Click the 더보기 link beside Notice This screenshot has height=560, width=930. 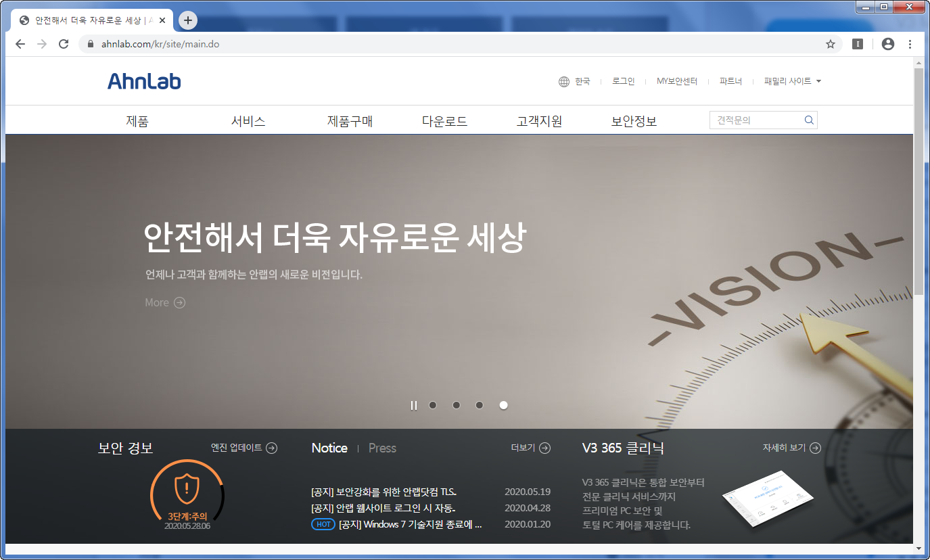click(531, 448)
